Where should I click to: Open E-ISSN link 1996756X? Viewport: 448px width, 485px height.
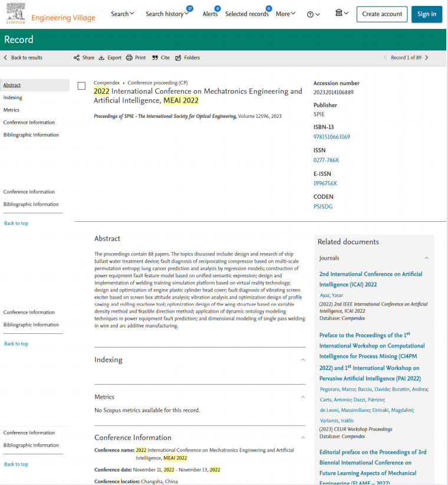click(x=325, y=183)
